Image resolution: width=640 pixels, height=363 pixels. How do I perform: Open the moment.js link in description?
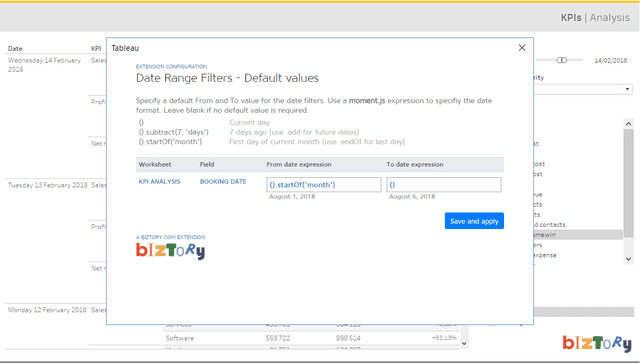(x=367, y=100)
